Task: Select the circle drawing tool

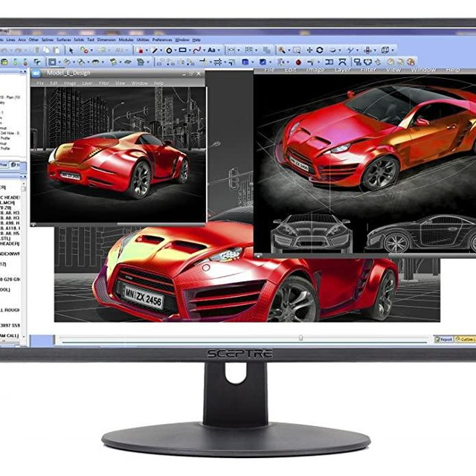Action: (x=169, y=51)
